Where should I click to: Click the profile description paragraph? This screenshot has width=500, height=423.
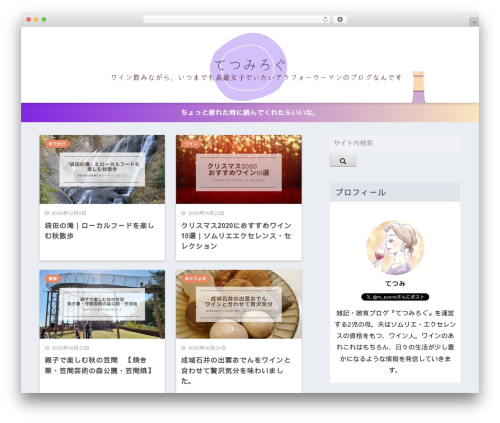click(x=395, y=342)
